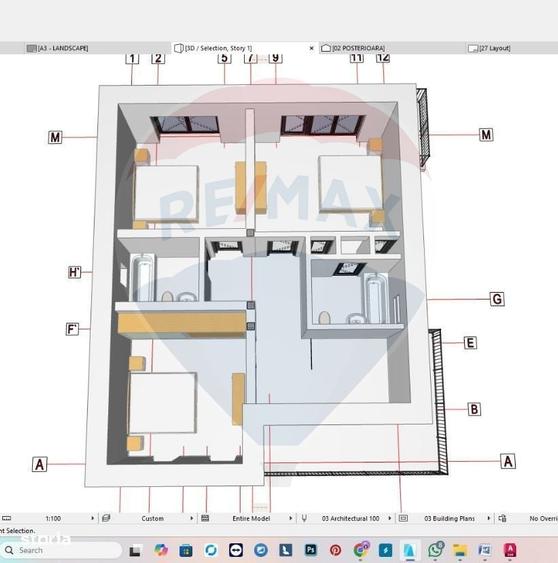Select grid marker G on the right
Screen dimensions: 558x563
coord(497,299)
